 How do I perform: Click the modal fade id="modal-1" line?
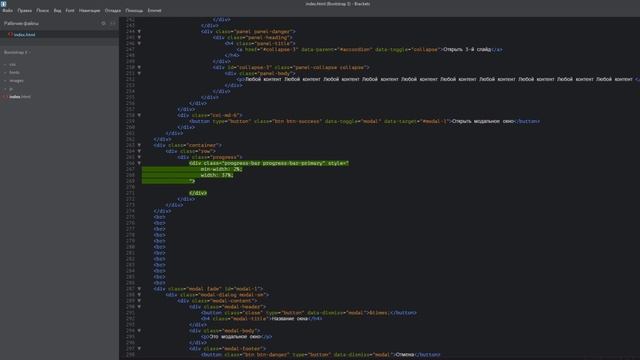click(208, 289)
